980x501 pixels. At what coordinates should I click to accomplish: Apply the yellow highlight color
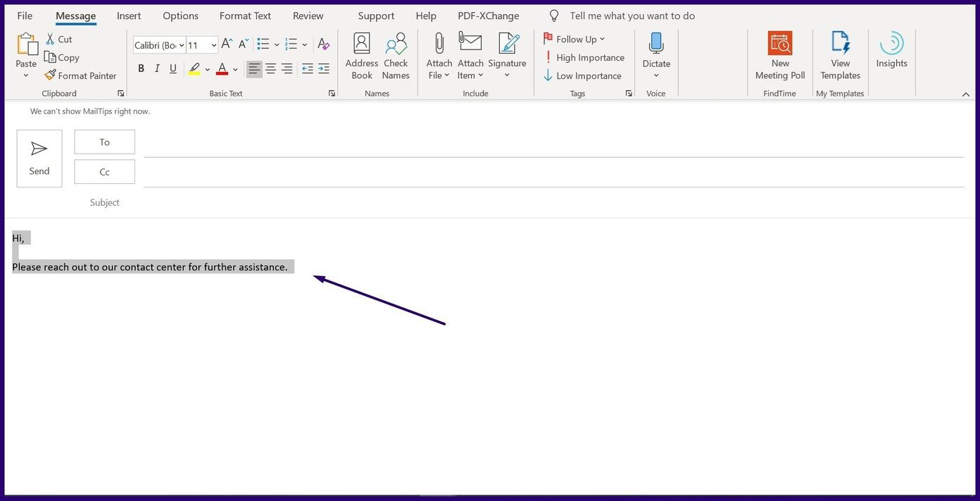click(x=194, y=68)
